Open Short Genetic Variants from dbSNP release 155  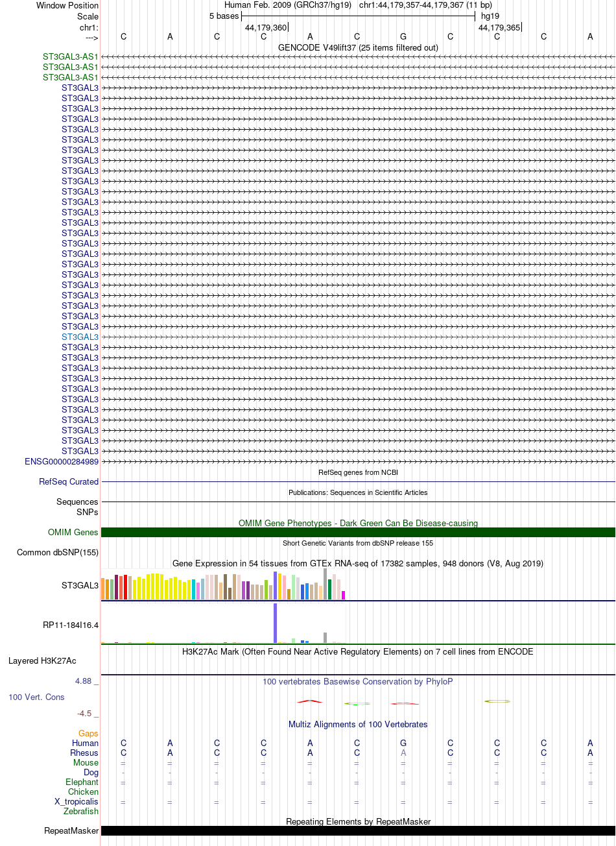pyautogui.click(x=358, y=543)
